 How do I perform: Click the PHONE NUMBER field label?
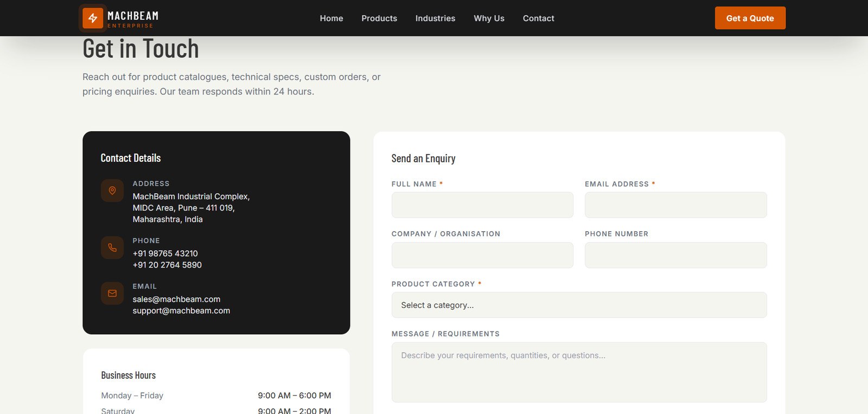click(x=616, y=234)
